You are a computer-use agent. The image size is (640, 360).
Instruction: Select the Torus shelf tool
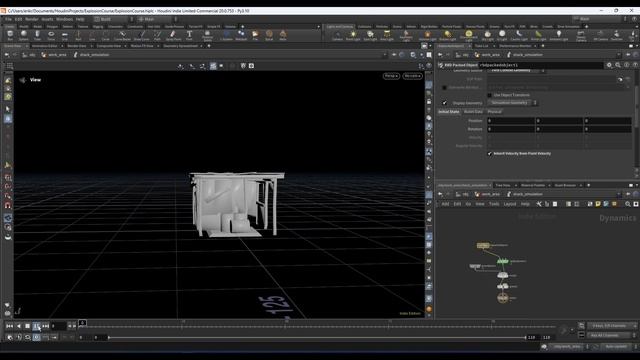51,36
